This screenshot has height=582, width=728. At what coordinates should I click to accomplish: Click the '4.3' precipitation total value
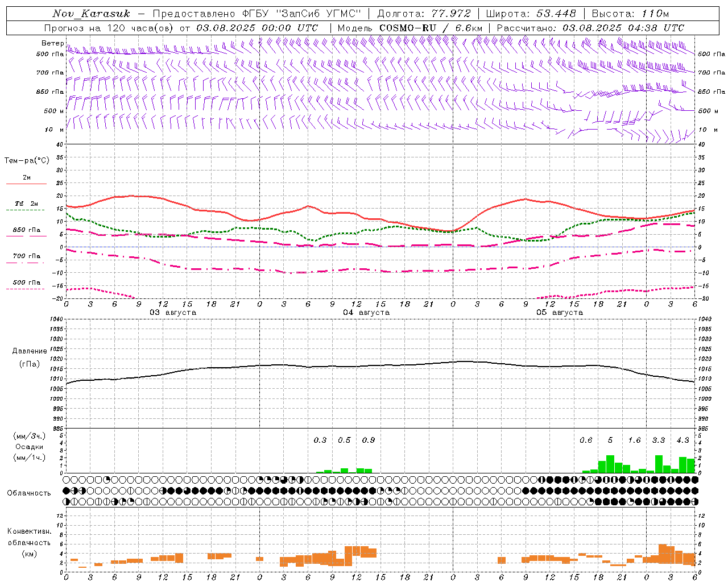click(x=682, y=440)
